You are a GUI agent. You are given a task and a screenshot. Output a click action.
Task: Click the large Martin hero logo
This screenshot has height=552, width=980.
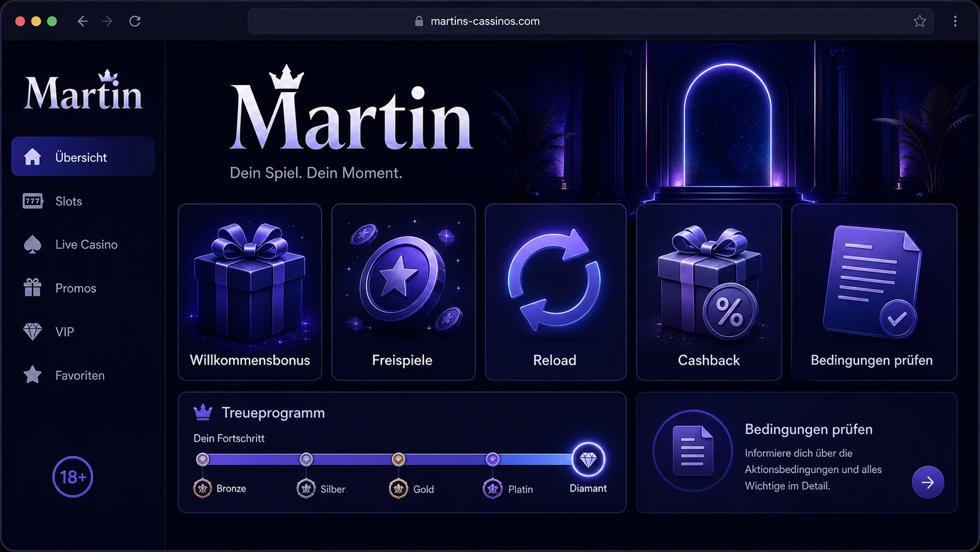click(351, 109)
